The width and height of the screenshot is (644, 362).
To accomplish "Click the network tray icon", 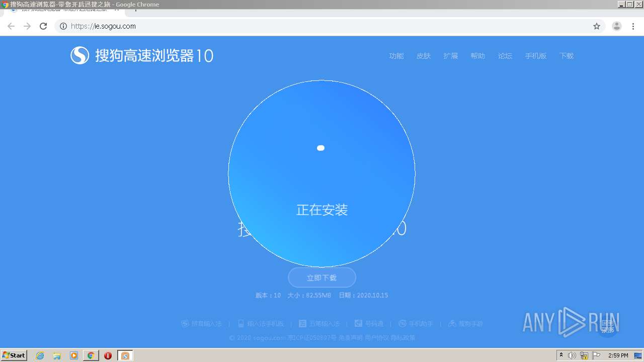I will 584,355.
